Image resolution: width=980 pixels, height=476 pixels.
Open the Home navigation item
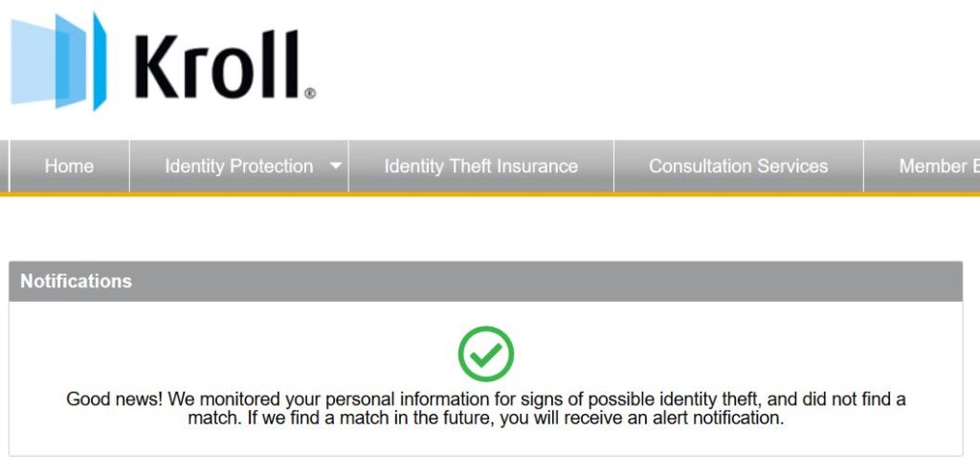(69, 166)
